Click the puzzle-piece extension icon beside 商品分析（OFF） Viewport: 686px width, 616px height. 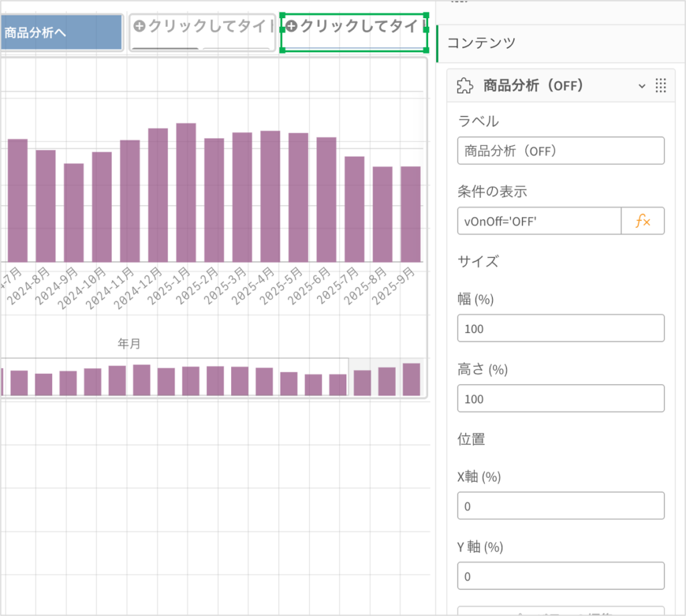(464, 86)
